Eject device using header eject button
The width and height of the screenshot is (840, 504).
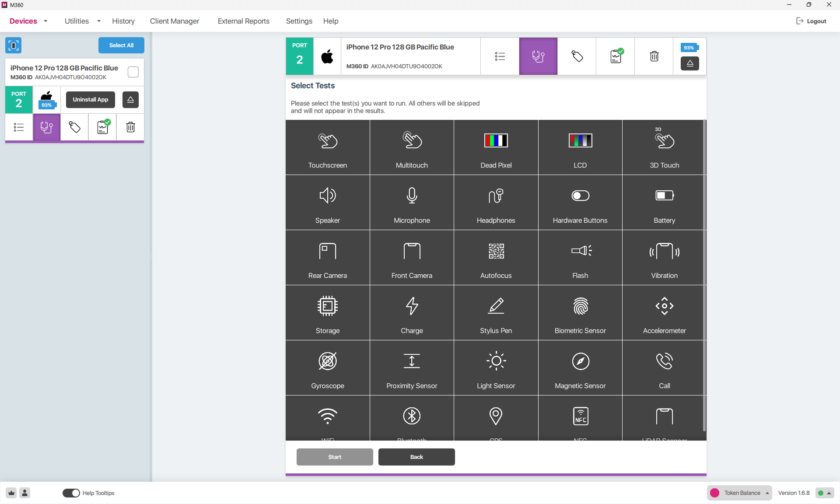[x=689, y=63]
